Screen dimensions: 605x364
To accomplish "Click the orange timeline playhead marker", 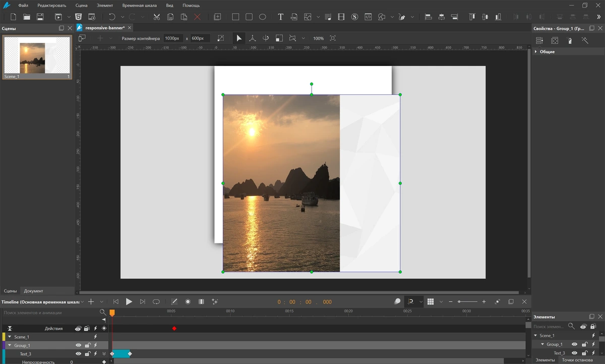I will tap(112, 313).
